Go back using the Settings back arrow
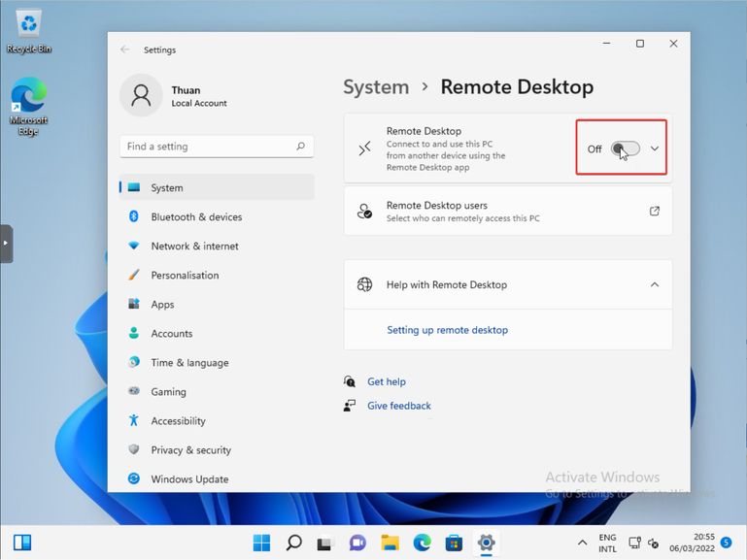 click(124, 49)
